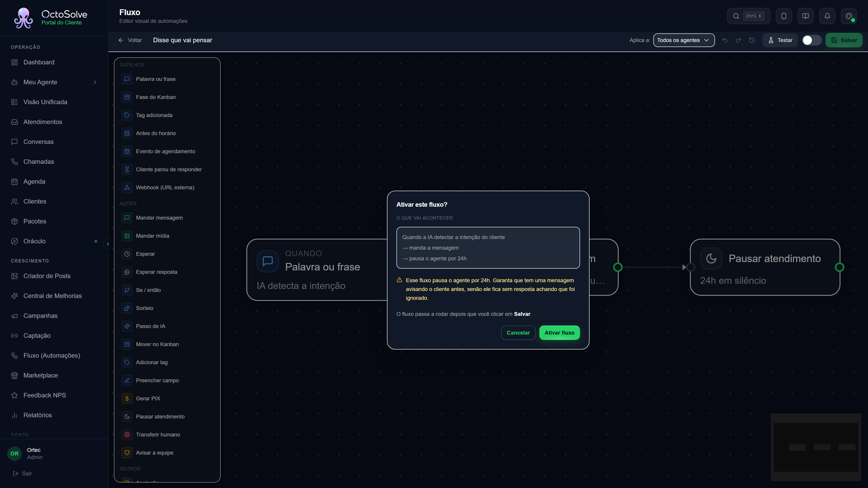Click the redo arrow icon in toolbar
The width and height of the screenshot is (868, 488).
coord(738,40)
